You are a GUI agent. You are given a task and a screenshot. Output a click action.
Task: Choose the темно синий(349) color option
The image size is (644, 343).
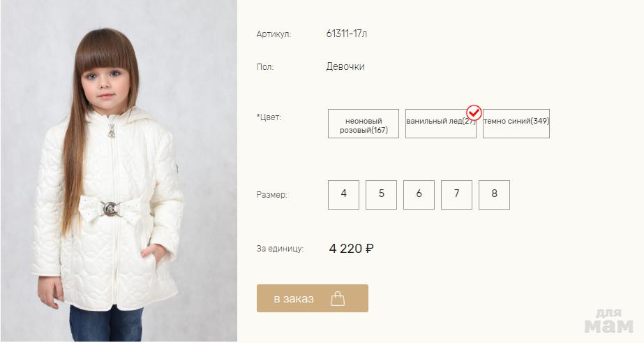pyautogui.click(x=516, y=124)
